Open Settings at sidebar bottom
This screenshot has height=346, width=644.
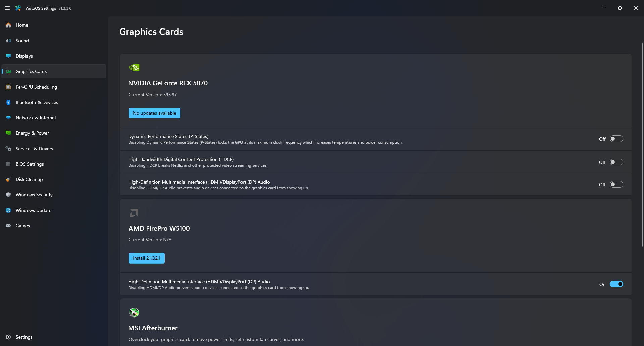[54, 337]
